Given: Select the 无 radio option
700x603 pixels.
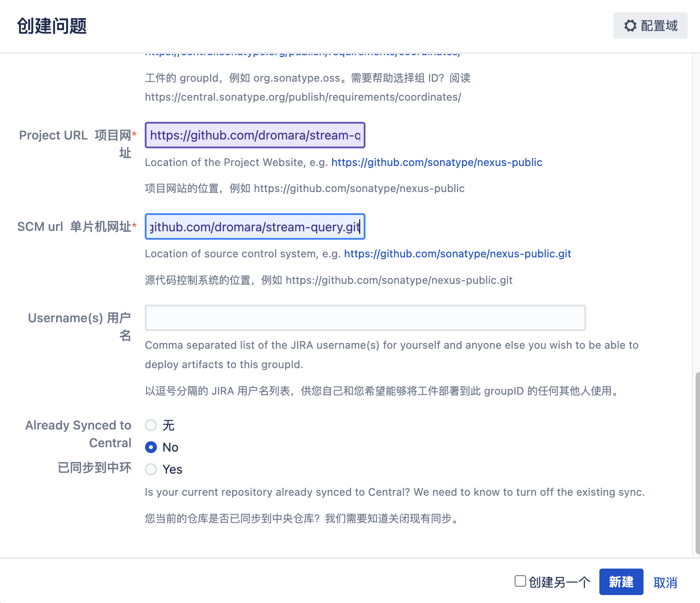Looking at the screenshot, I should click(x=151, y=425).
